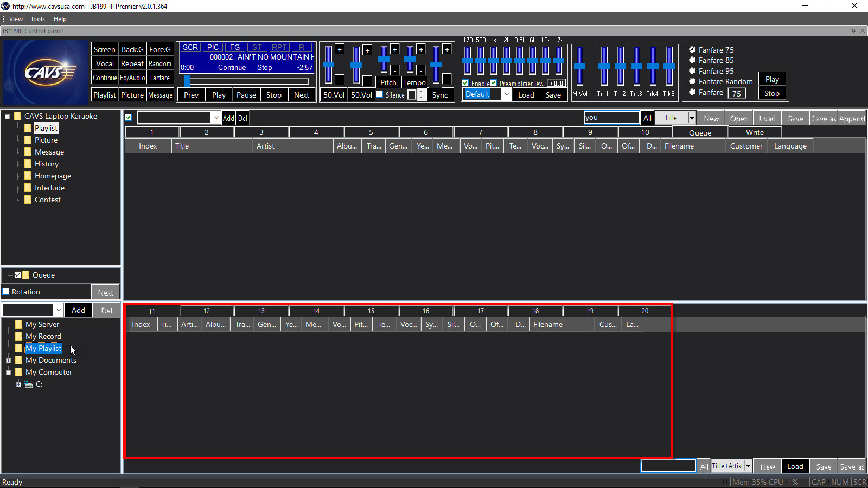The height and width of the screenshot is (488, 868).
Task: Enable the Rotation checkbox
Action: coord(6,292)
